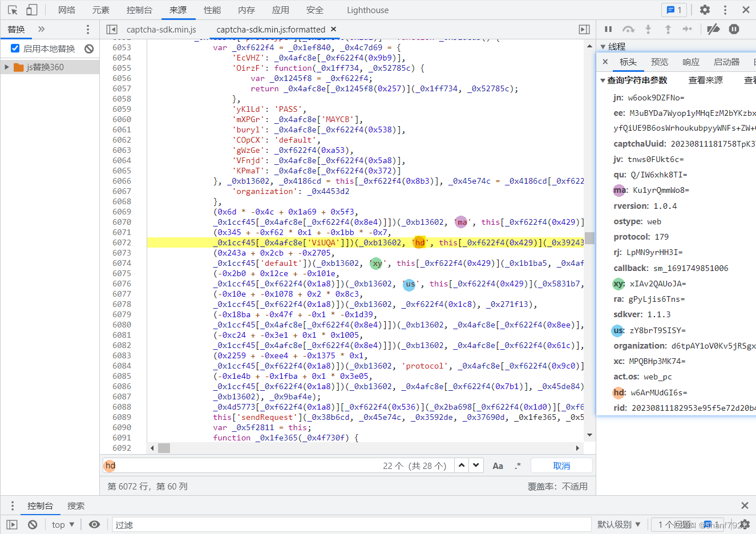Open the Lighthouse tab
Image resolution: width=756 pixels, height=534 pixels.
coord(367,10)
